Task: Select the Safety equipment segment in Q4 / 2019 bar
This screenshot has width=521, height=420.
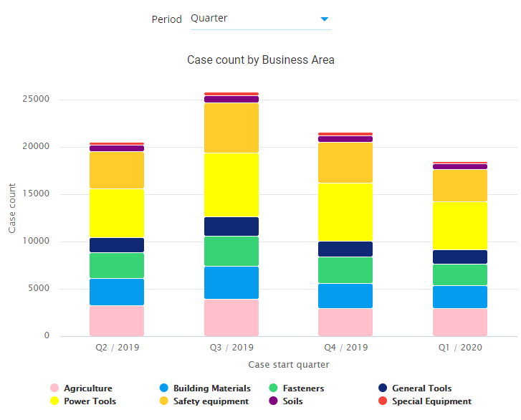Action: (x=345, y=163)
